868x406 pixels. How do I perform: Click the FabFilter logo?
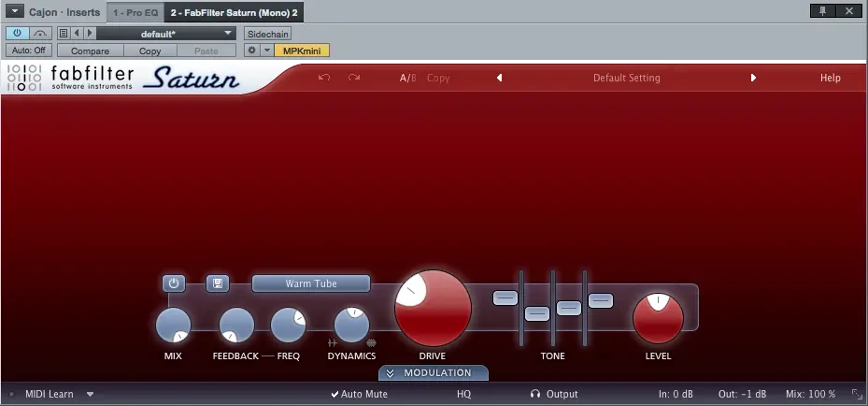click(70, 78)
